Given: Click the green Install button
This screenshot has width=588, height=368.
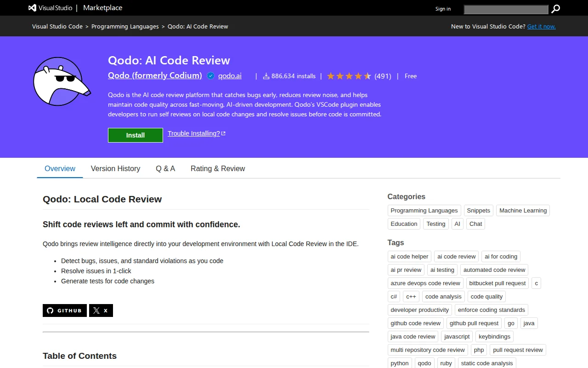Looking at the screenshot, I should 136,135.
